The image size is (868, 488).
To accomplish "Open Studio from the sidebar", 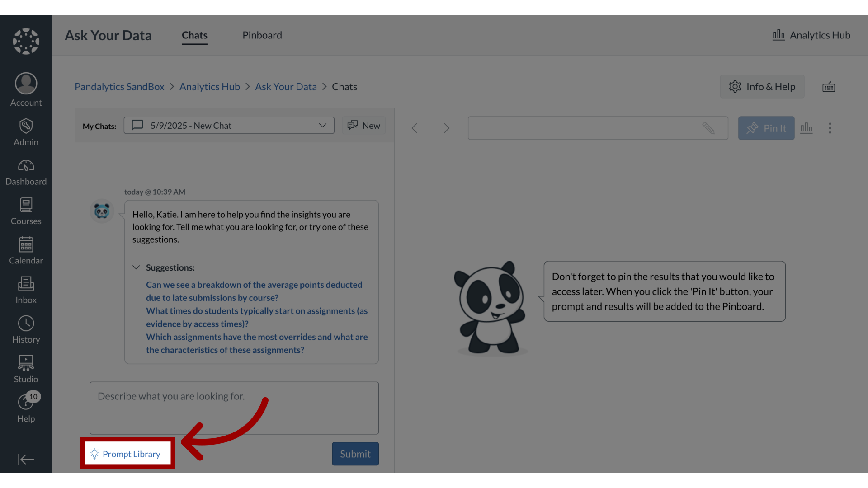I will click(26, 370).
